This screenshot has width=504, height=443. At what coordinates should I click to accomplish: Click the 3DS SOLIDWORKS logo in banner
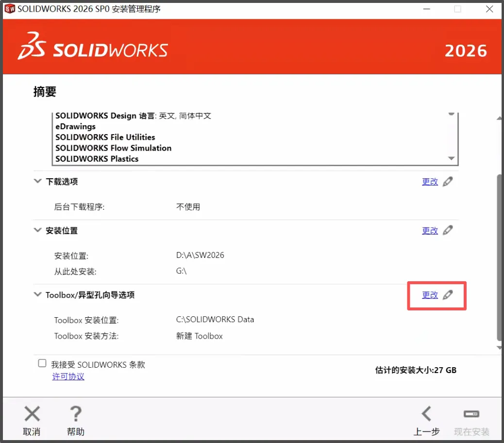(93, 46)
